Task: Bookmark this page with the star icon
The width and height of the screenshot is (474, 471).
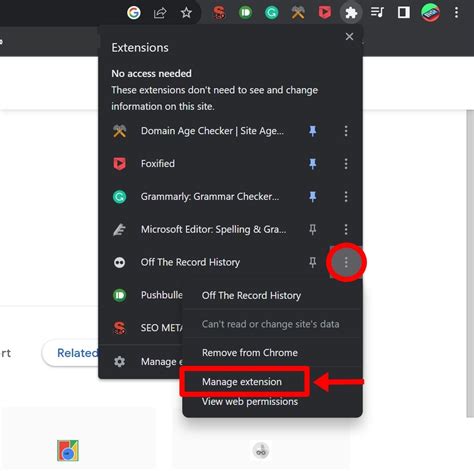Action: [x=186, y=13]
